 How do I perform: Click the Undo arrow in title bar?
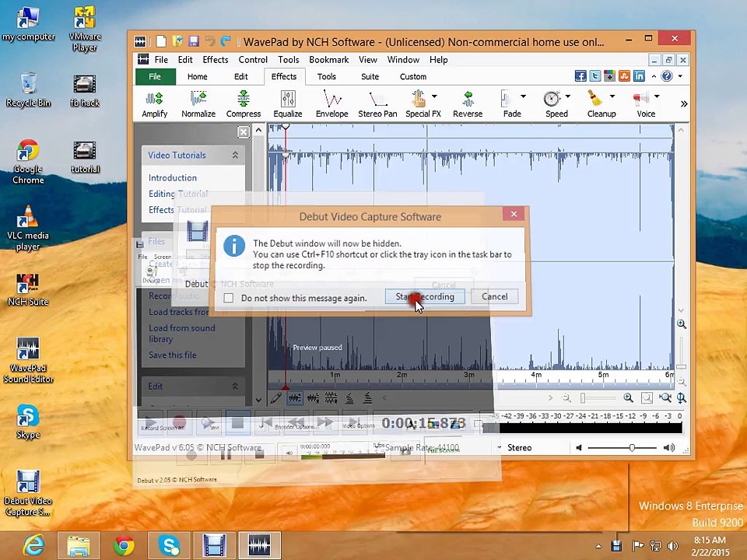pyautogui.click(x=209, y=41)
